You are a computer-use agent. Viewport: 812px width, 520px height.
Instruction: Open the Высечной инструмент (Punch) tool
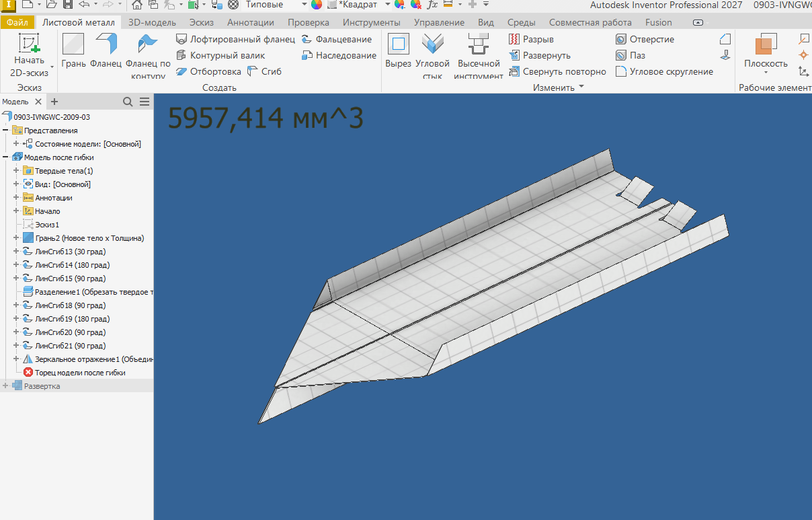pos(479,57)
